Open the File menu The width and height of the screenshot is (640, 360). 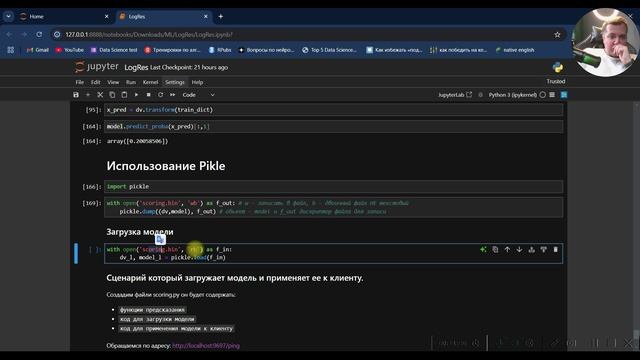point(80,82)
